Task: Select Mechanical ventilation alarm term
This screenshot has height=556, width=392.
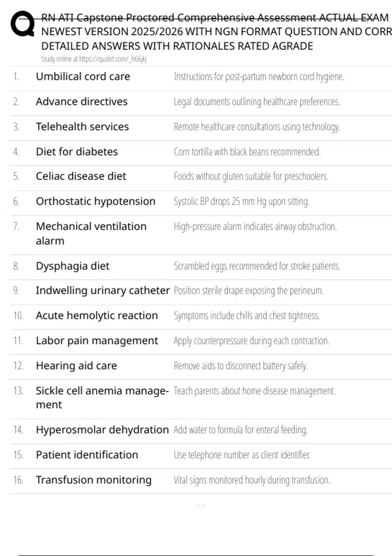Action: point(91,234)
